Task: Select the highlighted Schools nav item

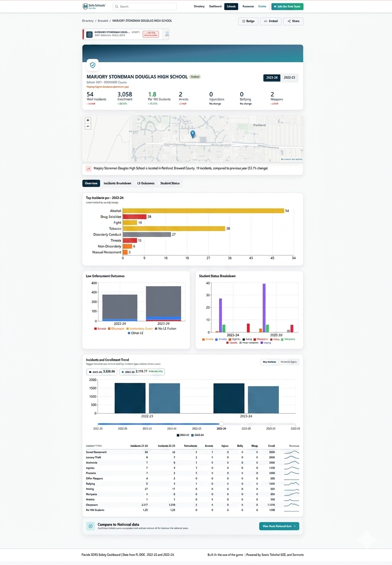Action: pos(231,6)
